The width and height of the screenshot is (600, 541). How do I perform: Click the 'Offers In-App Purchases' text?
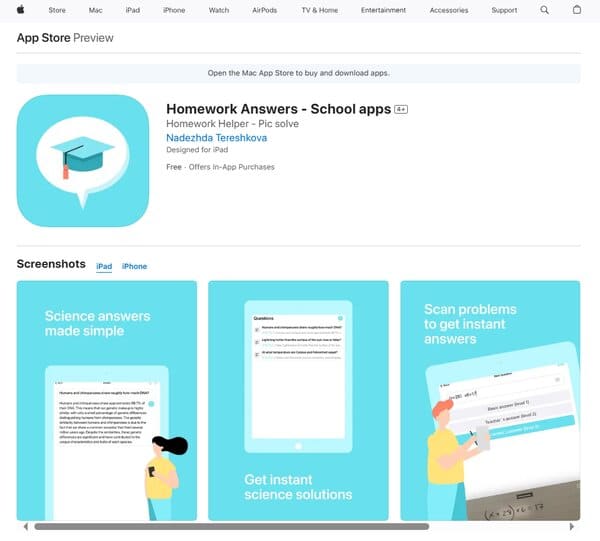tap(232, 167)
